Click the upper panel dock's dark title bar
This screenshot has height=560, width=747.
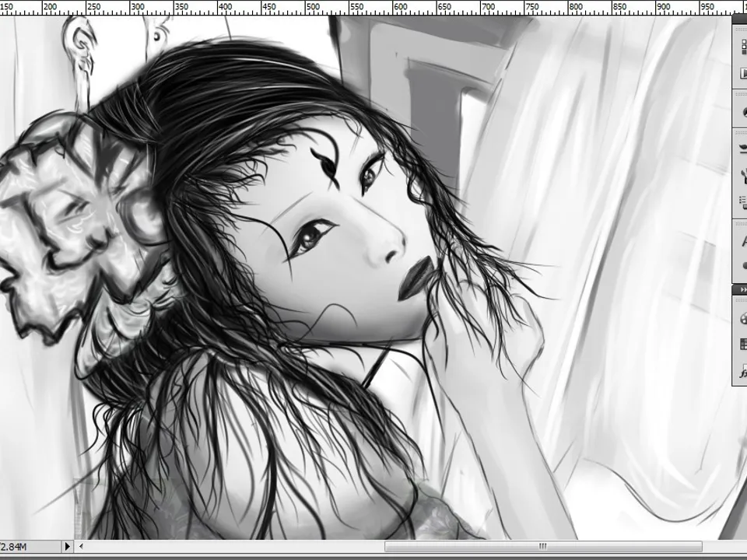(739, 20)
